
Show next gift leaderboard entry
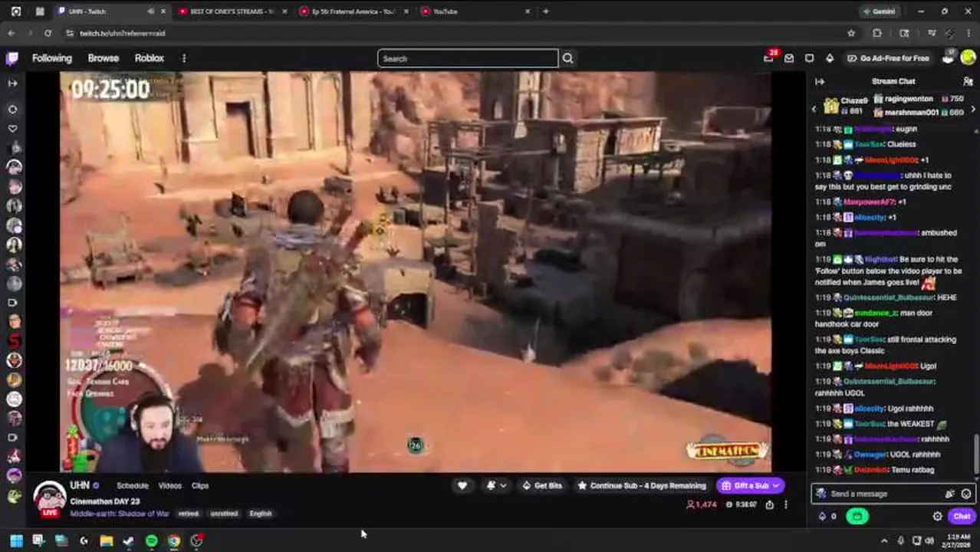[973, 110]
